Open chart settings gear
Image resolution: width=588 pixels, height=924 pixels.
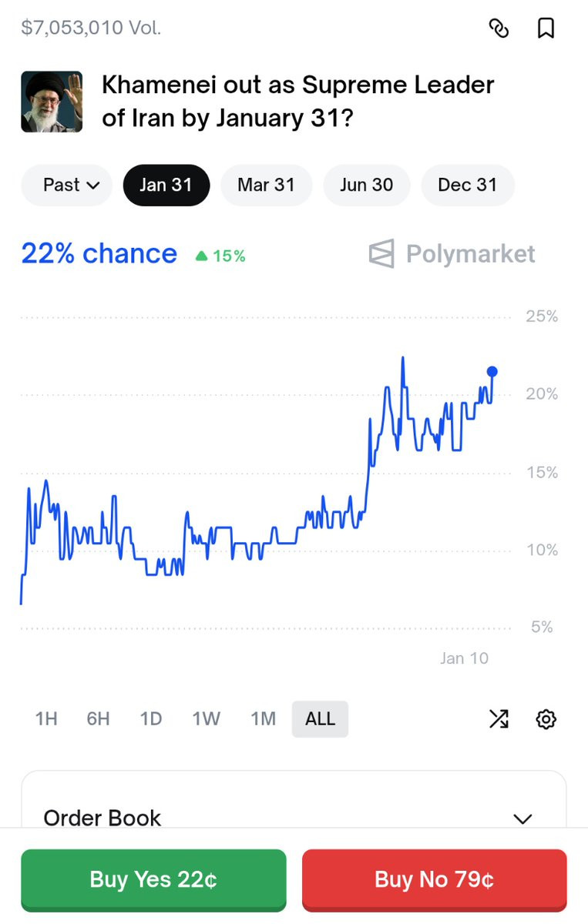click(x=546, y=719)
